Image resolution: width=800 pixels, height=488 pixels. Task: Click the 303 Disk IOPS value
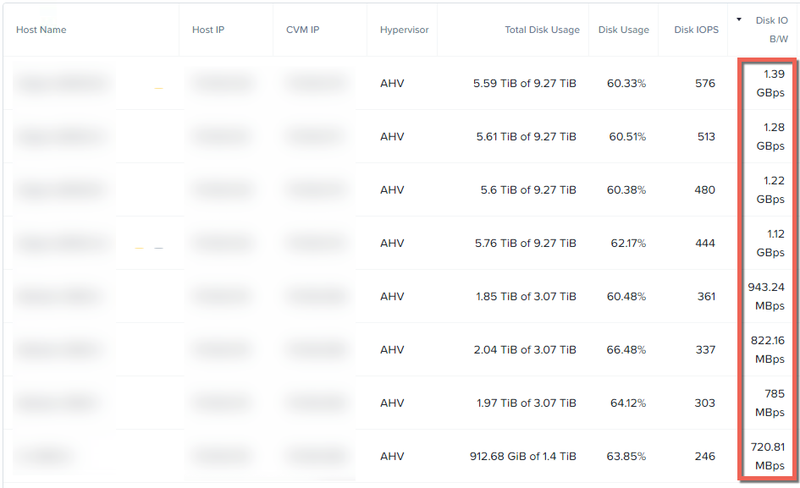[705, 403]
